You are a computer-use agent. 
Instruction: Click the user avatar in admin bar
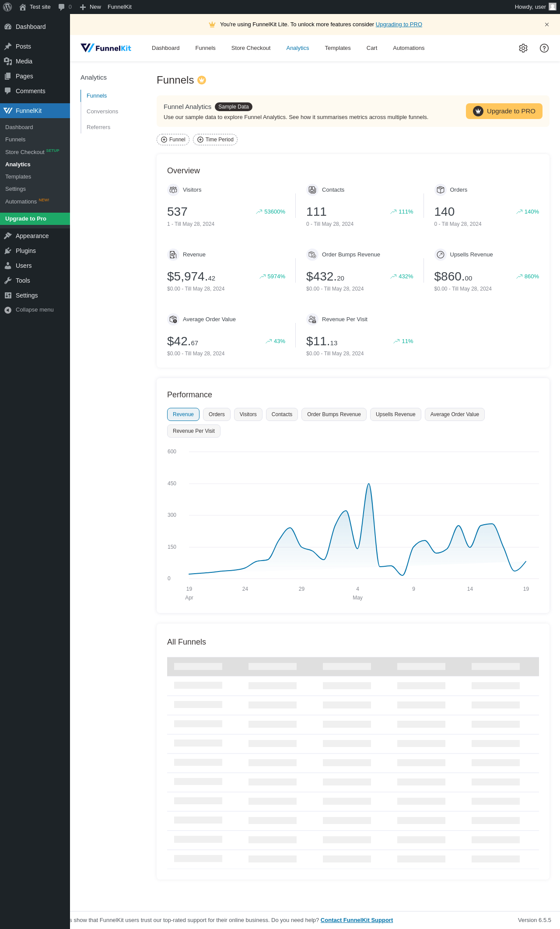click(553, 7)
